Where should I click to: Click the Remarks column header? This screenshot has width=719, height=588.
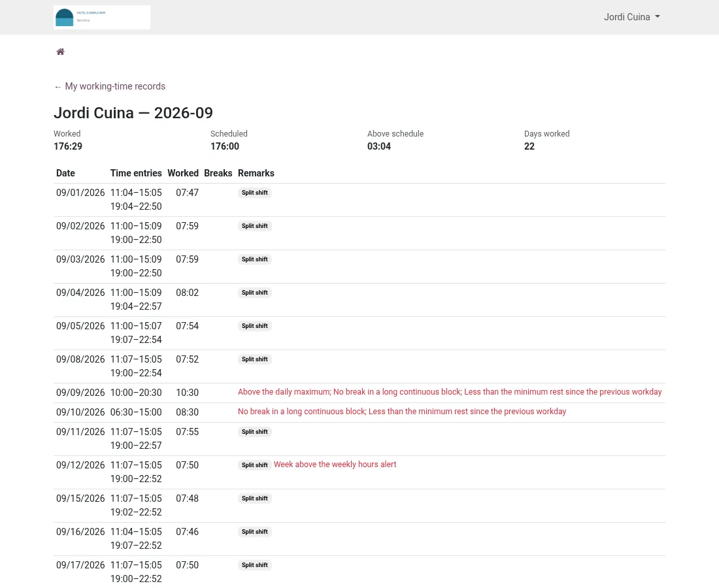(256, 173)
